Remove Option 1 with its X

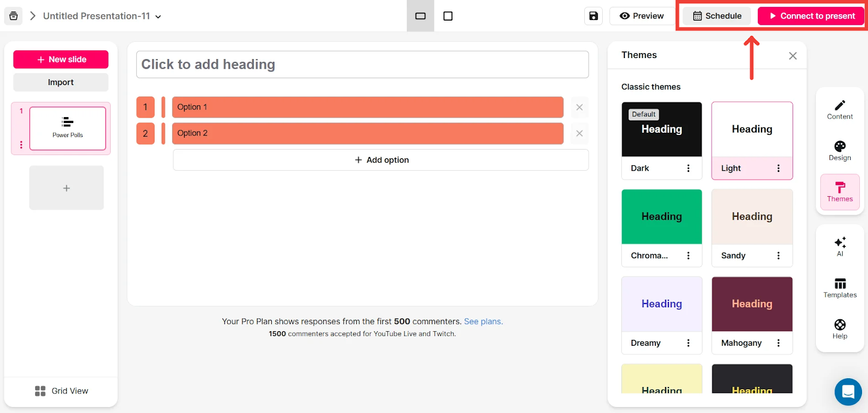tap(579, 107)
